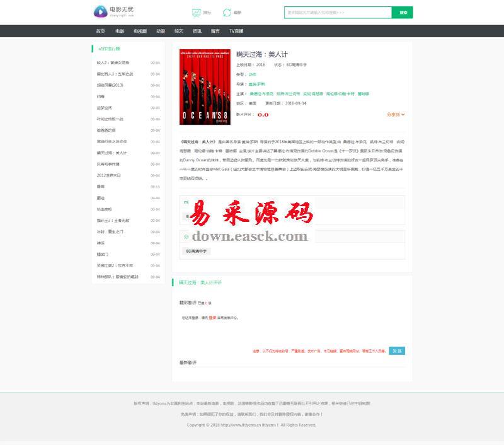504x445 pixels.
Task: Open the 动漫 navigation tab
Action: (161, 31)
